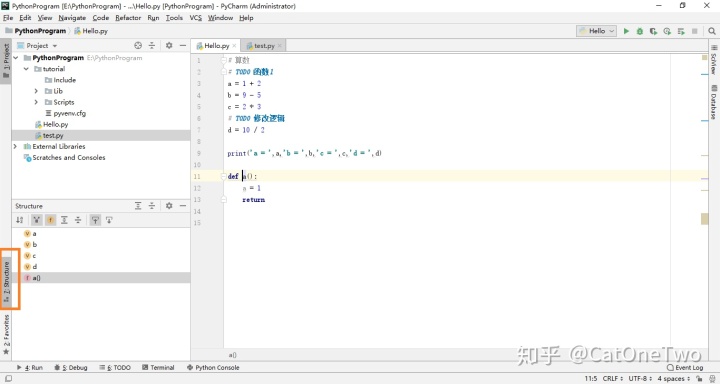Toggle read-only lock icon in status bar
This screenshot has width=720, height=384.
tap(699, 378)
